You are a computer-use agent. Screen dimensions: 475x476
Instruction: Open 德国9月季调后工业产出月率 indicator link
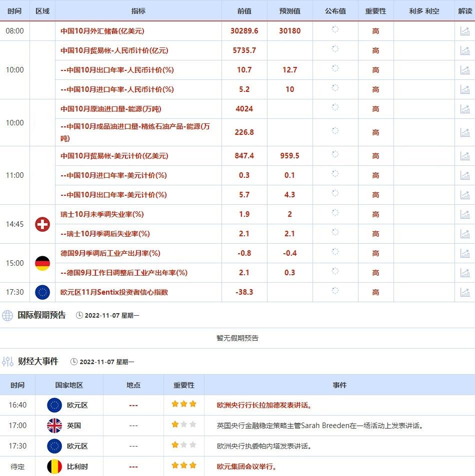tap(110, 253)
